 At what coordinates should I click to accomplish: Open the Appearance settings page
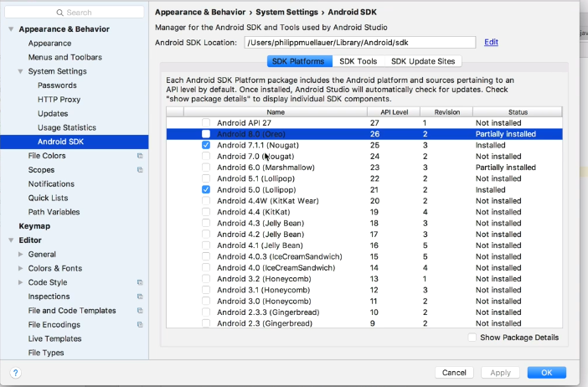[49, 43]
